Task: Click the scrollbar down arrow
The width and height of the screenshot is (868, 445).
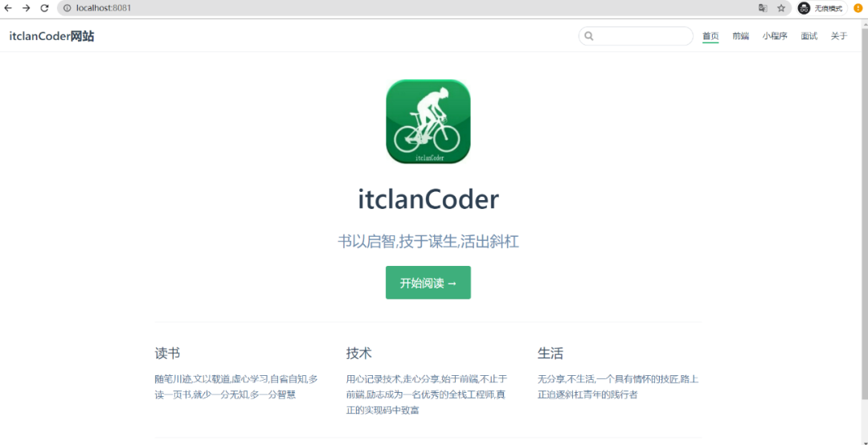Action: pyautogui.click(x=864, y=441)
